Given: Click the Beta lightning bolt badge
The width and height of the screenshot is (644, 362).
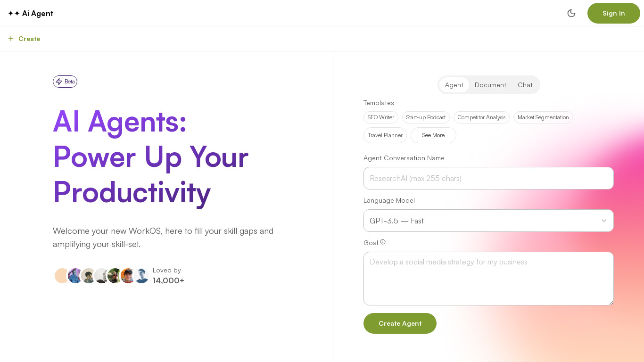Looking at the screenshot, I should pos(65,82).
